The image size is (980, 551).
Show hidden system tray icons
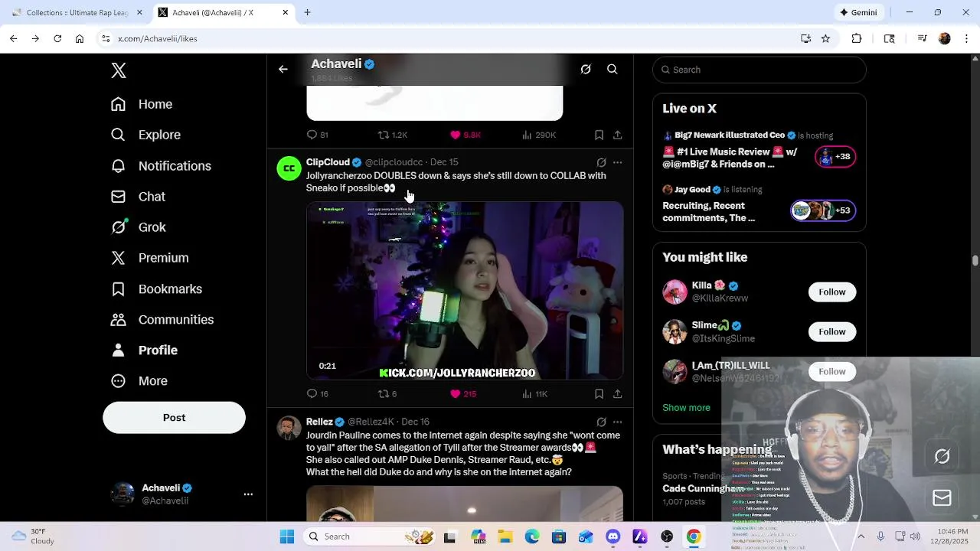click(861, 536)
